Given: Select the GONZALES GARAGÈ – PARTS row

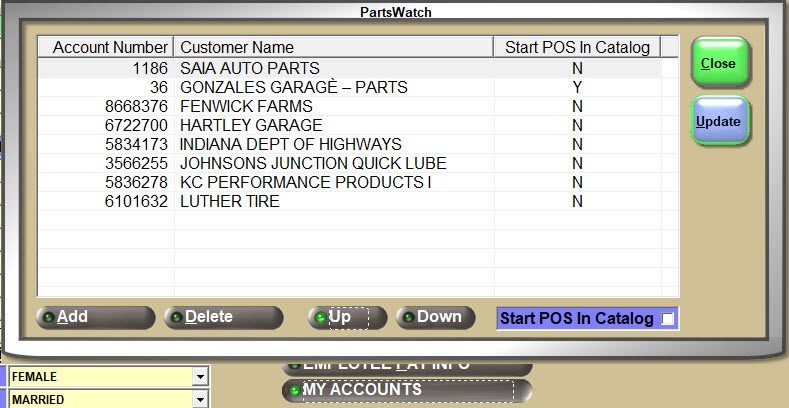Looking at the screenshot, I should click(293, 87).
